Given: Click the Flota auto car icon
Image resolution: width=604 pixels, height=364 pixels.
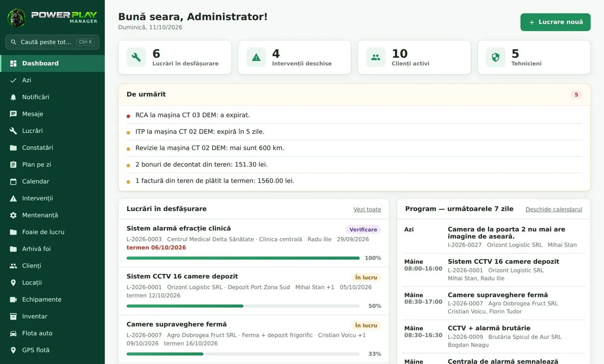Looking at the screenshot, I should tap(13, 333).
